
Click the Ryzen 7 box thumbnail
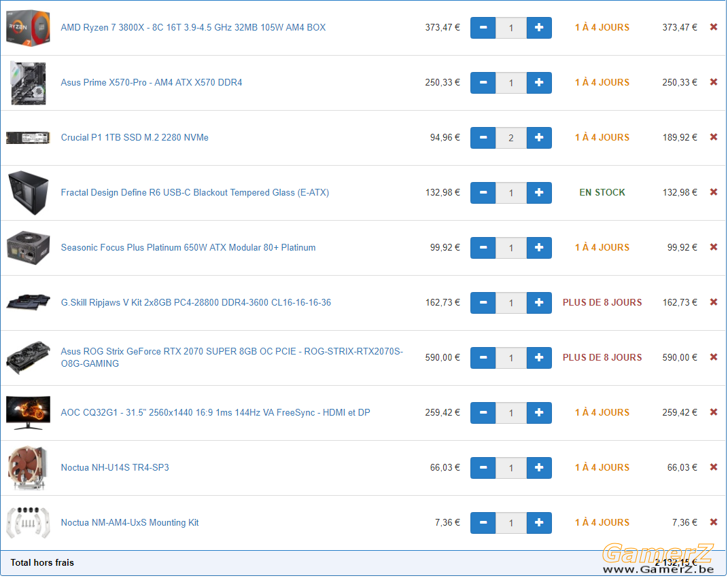point(28,27)
